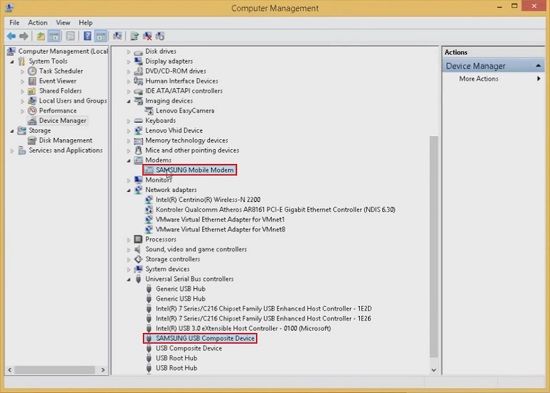
Task: Open the Help menu
Action: click(x=85, y=23)
